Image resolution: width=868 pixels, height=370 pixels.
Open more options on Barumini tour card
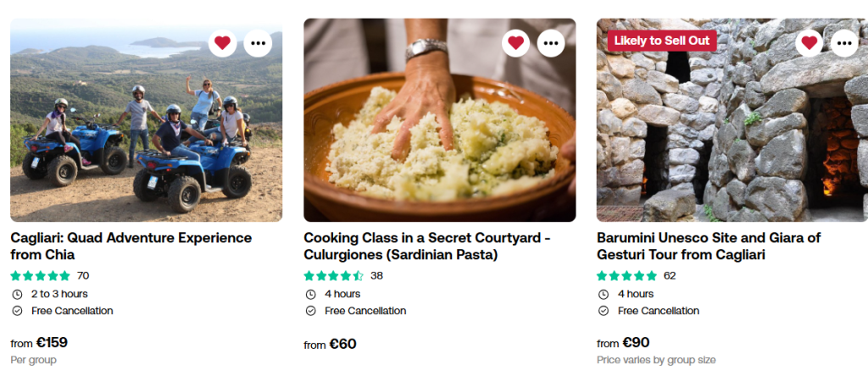[844, 42]
